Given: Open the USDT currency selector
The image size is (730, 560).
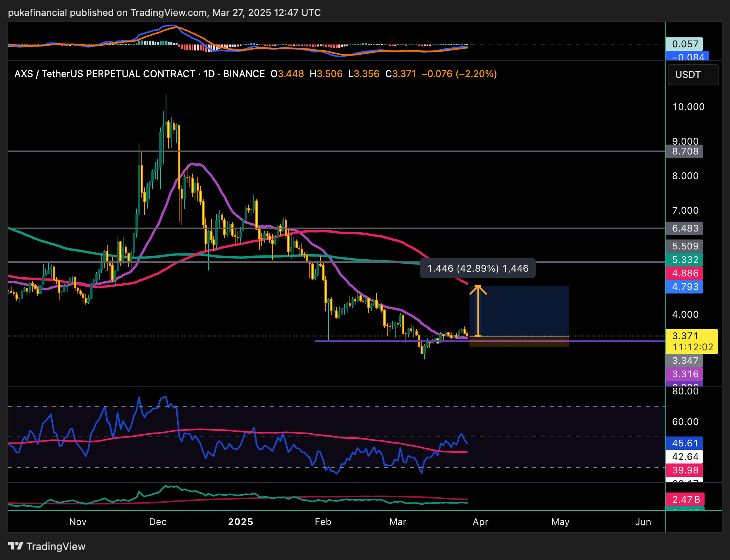Looking at the screenshot, I should [693, 75].
